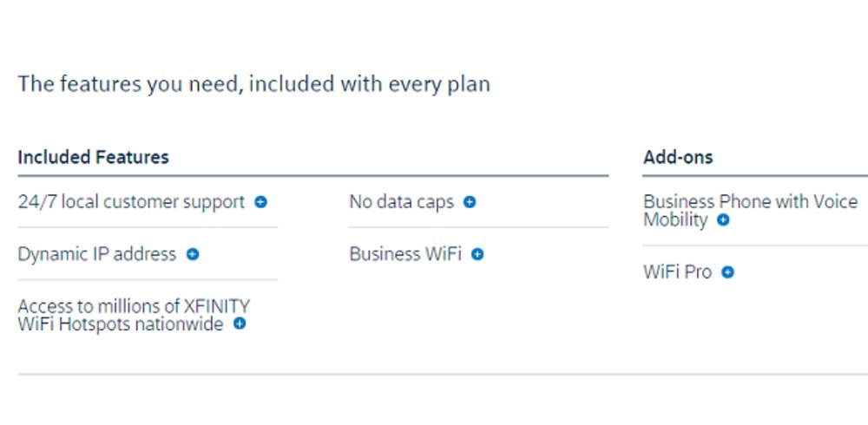Click divider line under Included Features heading
Viewport: 868px width, 425px height.
pyautogui.click(x=313, y=176)
